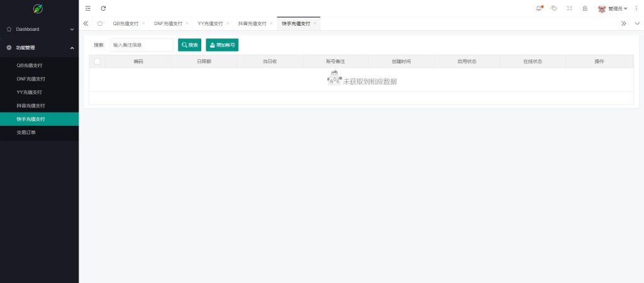Close the 抖音充值支付 tab
Screen dimensions: 644x283
coord(271,23)
